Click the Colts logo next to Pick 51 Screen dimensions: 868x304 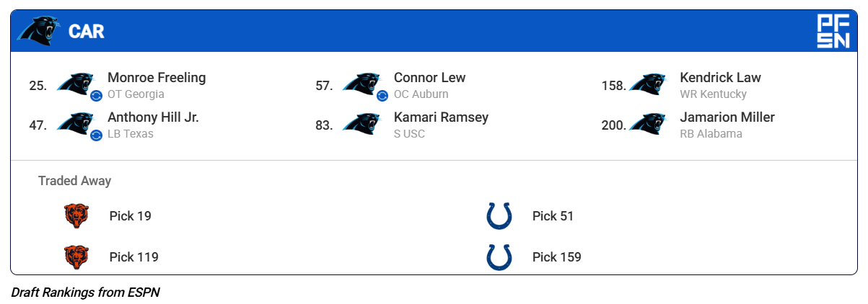tap(499, 216)
